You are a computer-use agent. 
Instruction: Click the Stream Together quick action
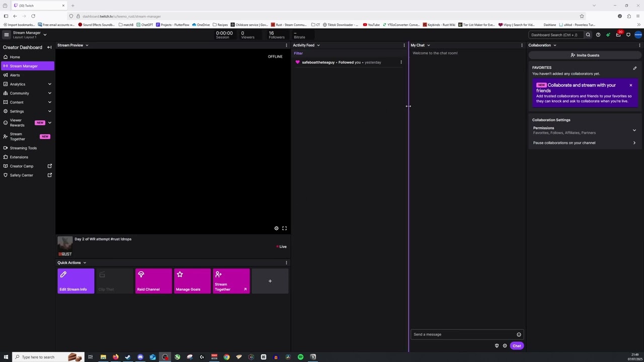coord(231,281)
